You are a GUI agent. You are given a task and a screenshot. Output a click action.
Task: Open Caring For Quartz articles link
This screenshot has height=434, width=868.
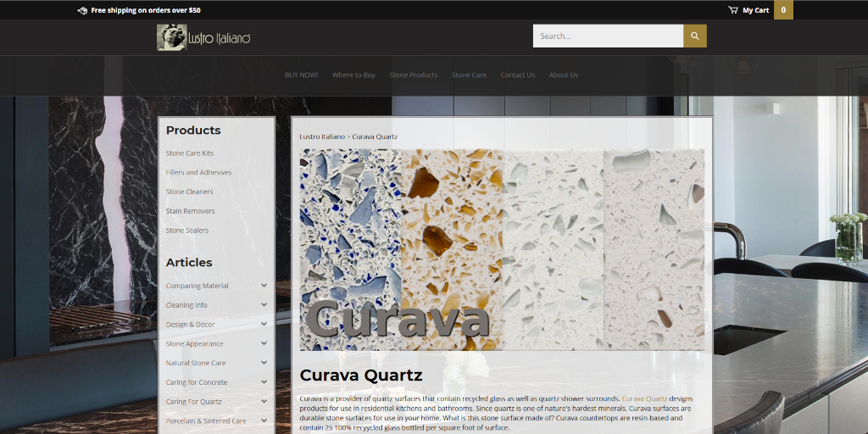coord(193,402)
